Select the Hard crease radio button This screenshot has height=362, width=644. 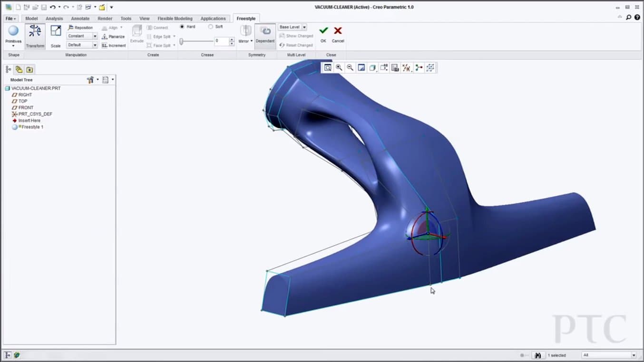[x=182, y=27]
